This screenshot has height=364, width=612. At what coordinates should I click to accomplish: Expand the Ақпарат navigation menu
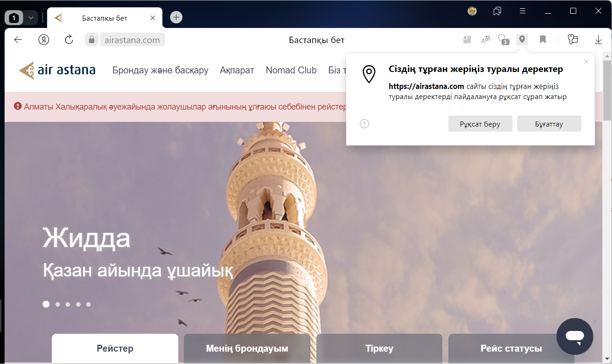point(237,70)
